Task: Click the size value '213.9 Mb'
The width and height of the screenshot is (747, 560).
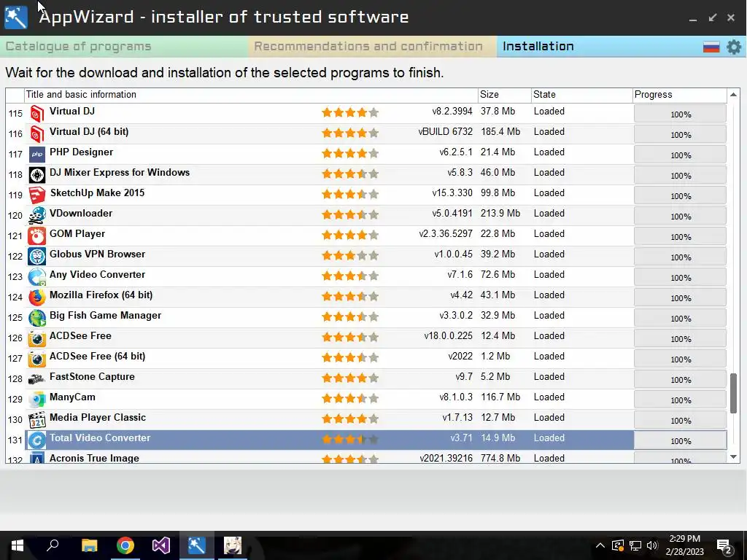Action: (x=500, y=214)
